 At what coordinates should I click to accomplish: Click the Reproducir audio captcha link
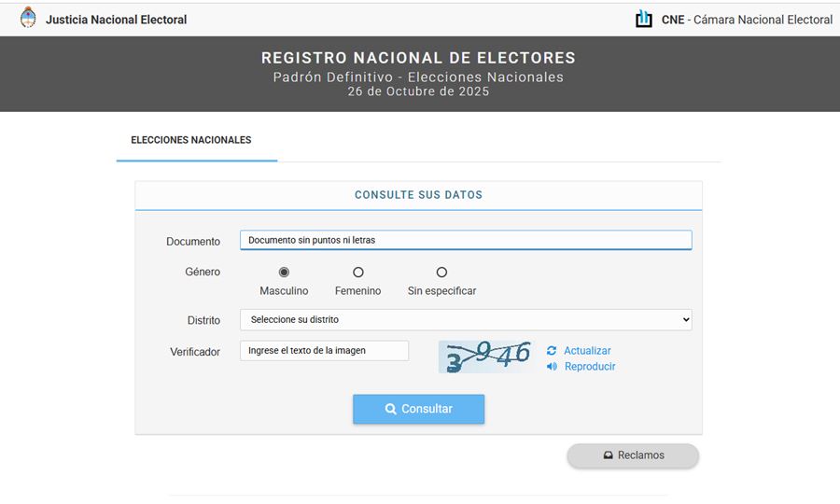pos(590,367)
